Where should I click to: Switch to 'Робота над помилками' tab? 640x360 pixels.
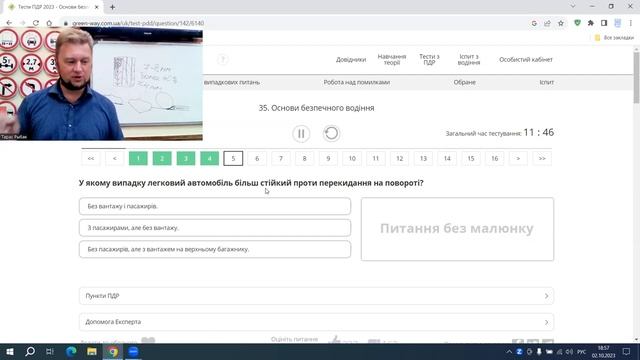click(356, 82)
